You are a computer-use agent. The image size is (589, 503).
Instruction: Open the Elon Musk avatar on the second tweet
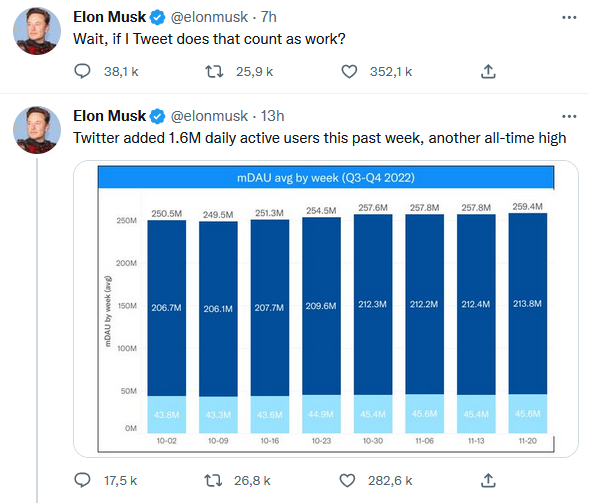click(x=37, y=130)
